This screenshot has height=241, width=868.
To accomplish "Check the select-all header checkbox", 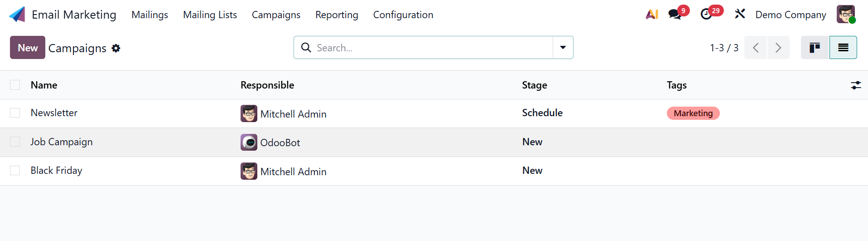I will pos(15,85).
